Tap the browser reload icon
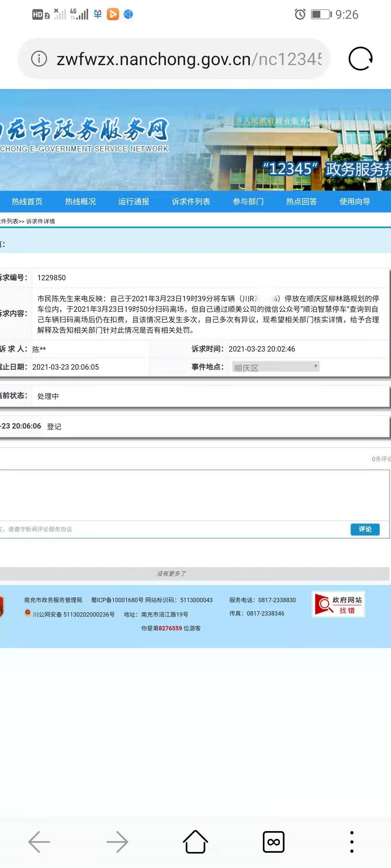 tap(360, 59)
